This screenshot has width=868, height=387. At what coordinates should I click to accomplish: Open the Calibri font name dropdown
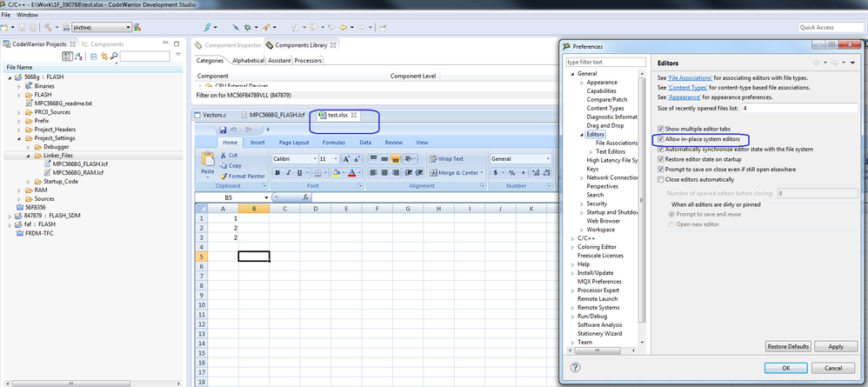coord(315,159)
